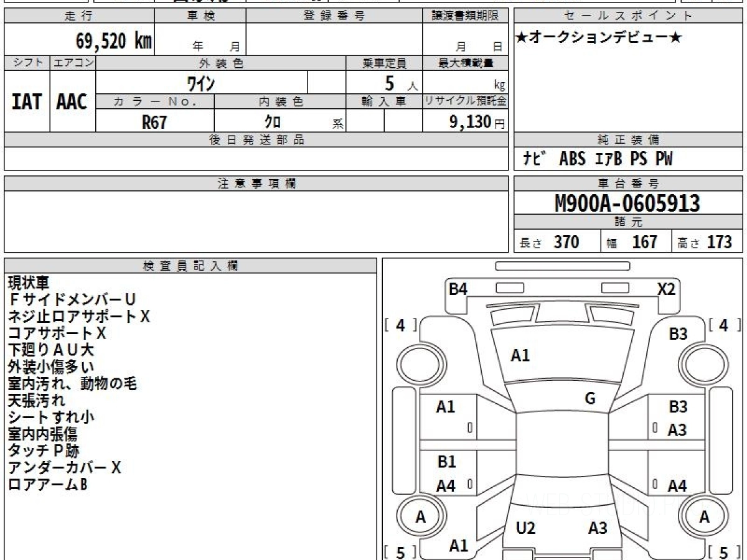Click the A3 mark beside U2

[x=598, y=528]
